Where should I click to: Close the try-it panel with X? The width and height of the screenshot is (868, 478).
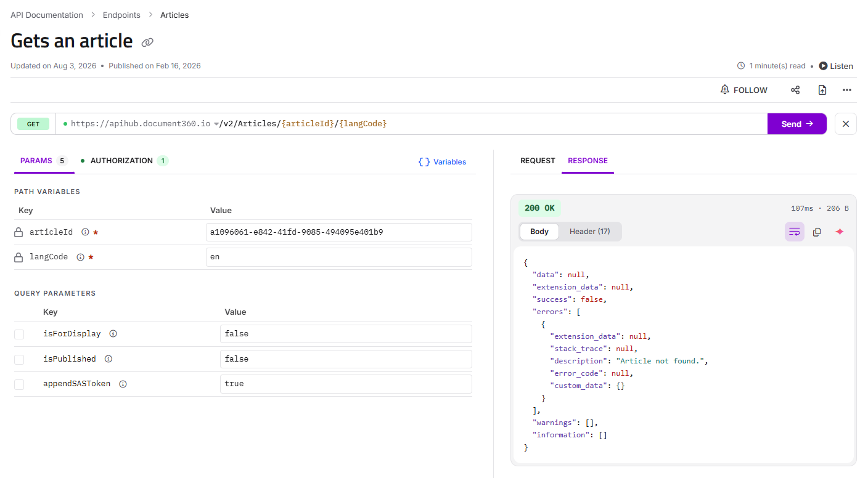[846, 124]
